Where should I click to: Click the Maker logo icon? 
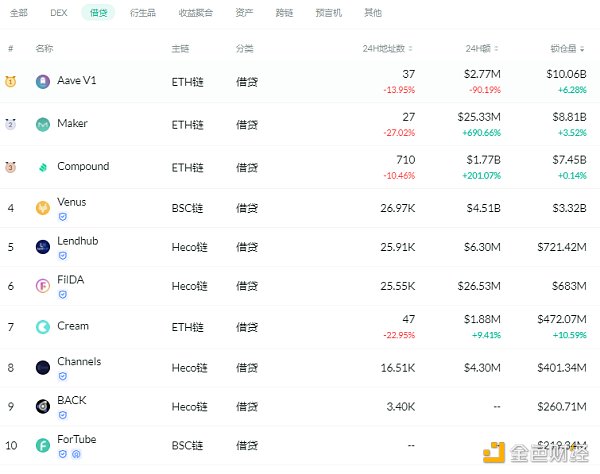point(43,124)
